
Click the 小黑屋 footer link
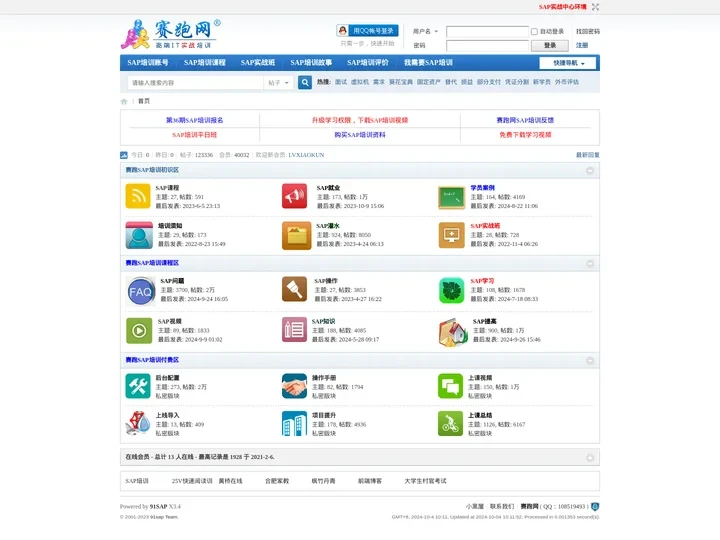click(x=475, y=506)
